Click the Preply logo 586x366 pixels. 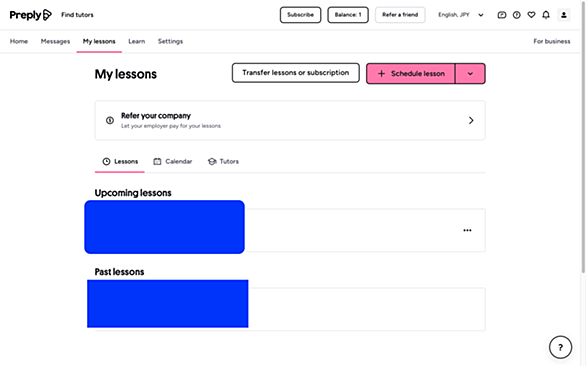[30, 15]
